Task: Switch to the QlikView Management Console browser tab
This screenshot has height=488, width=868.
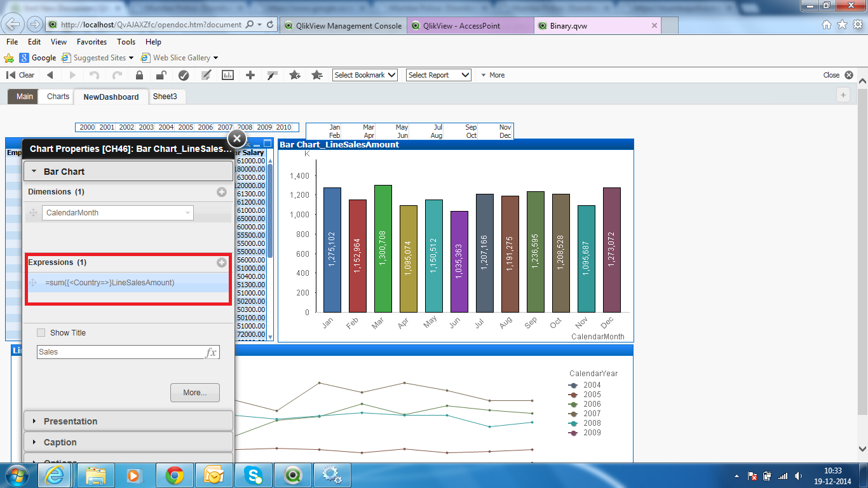Action: coord(342,25)
